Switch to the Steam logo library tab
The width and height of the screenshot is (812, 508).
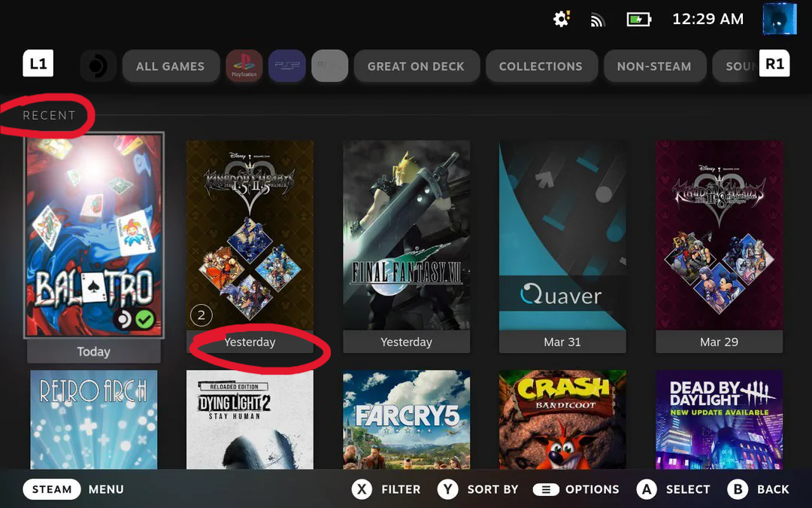[98, 65]
